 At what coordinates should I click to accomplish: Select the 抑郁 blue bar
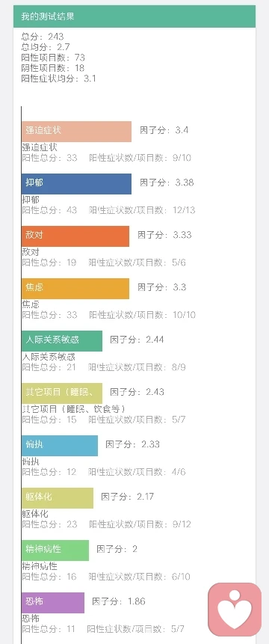click(x=77, y=183)
